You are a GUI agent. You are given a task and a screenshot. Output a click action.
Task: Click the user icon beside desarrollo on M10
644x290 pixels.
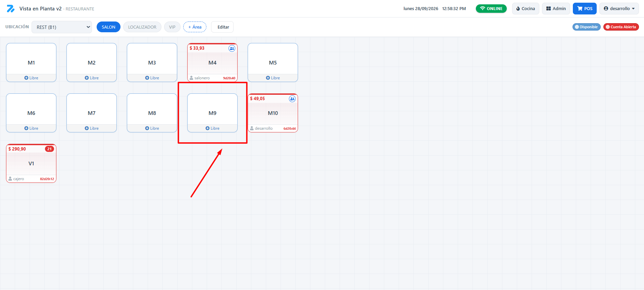252,128
